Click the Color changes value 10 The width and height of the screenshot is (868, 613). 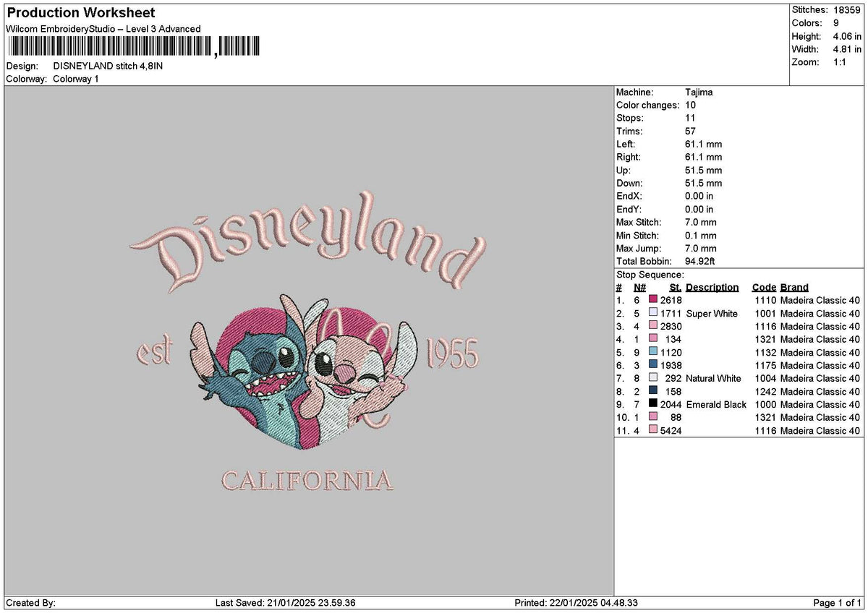click(x=690, y=106)
